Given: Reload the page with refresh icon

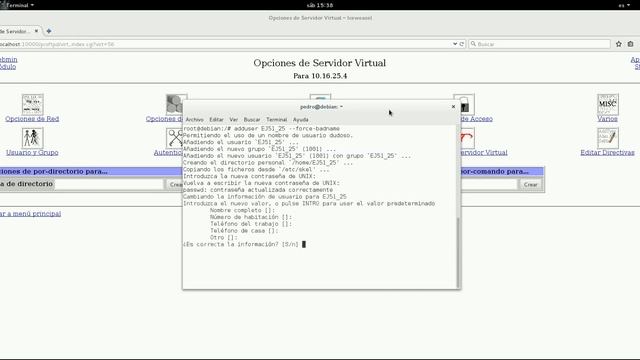Looking at the screenshot, I should click(462, 44).
